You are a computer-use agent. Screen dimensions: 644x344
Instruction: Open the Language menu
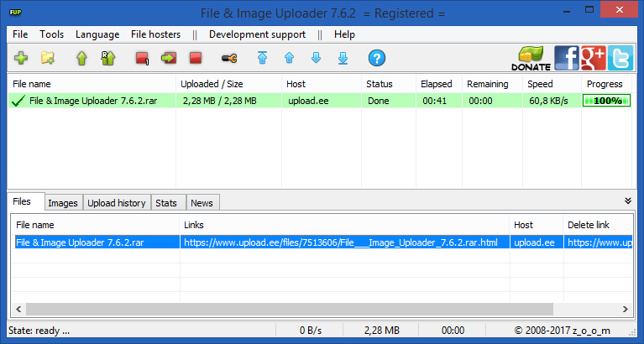97,34
